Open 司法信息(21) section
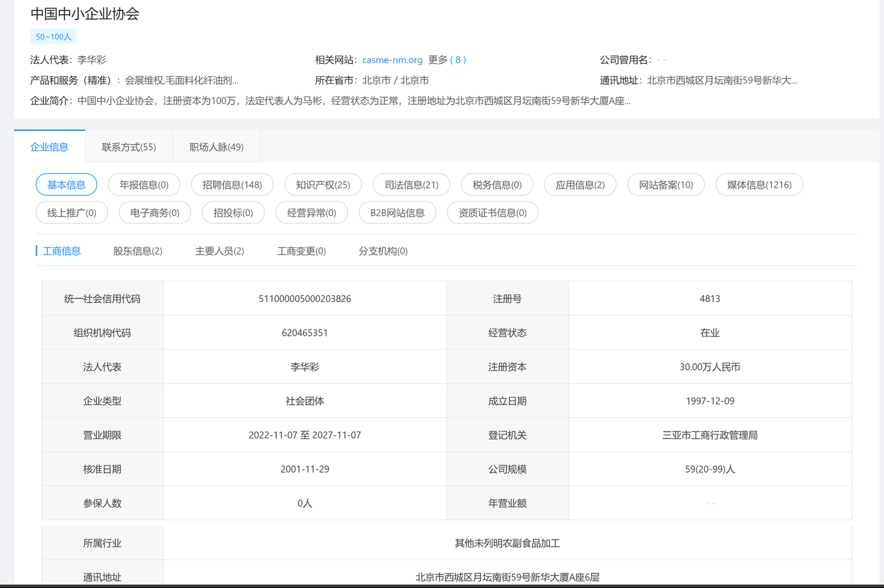This screenshot has width=884, height=588. pos(412,185)
